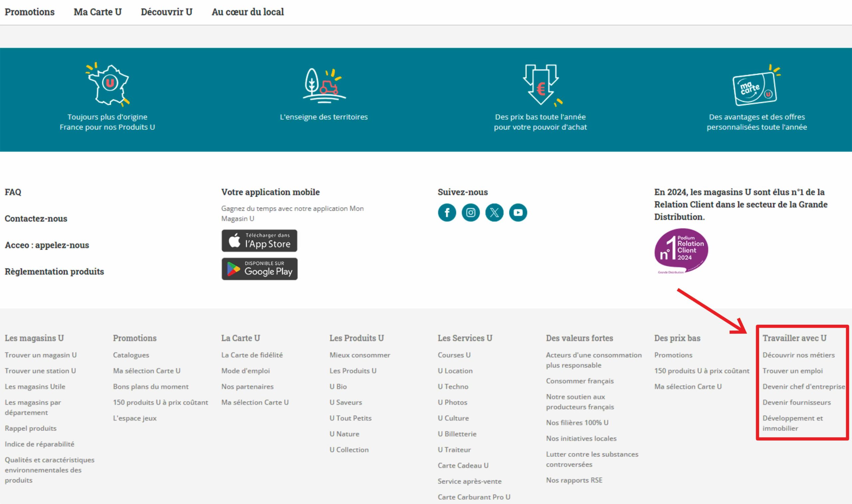Viewport: 852px width, 504px height.
Task: Open U Tout Petits link
Action: click(350, 418)
